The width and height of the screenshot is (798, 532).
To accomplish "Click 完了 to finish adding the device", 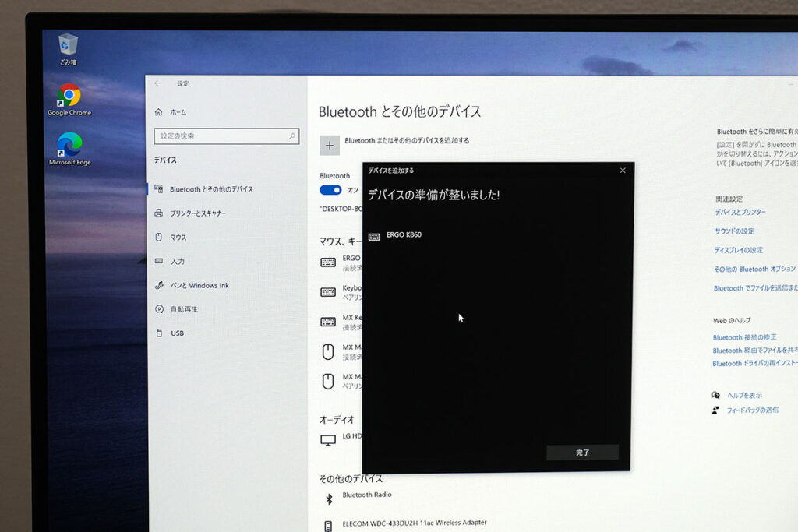I will pos(583,453).
